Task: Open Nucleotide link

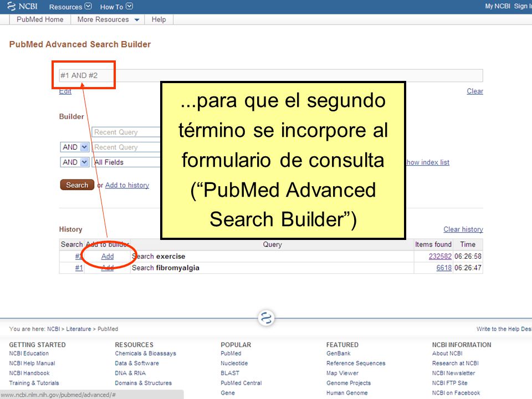Action: [234, 363]
